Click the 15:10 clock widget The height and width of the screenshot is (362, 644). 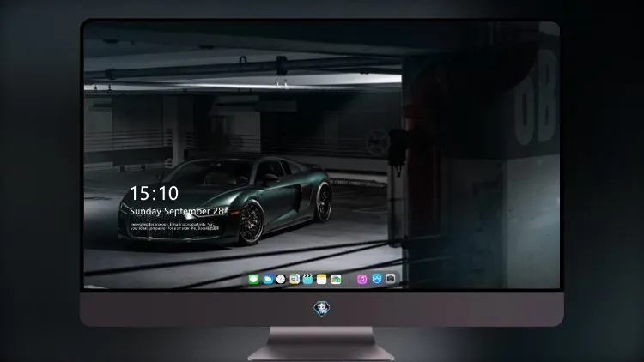tap(154, 193)
